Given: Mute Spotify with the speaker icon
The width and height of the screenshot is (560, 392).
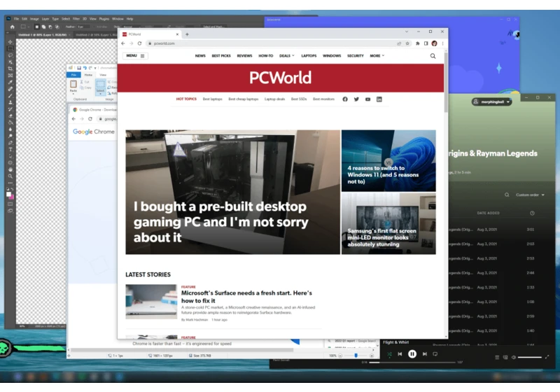Looking at the screenshot, I should 514,357.
